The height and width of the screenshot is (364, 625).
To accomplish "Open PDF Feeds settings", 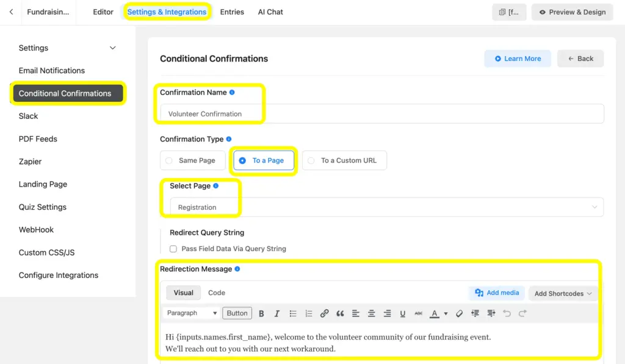I will pos(38,139).
